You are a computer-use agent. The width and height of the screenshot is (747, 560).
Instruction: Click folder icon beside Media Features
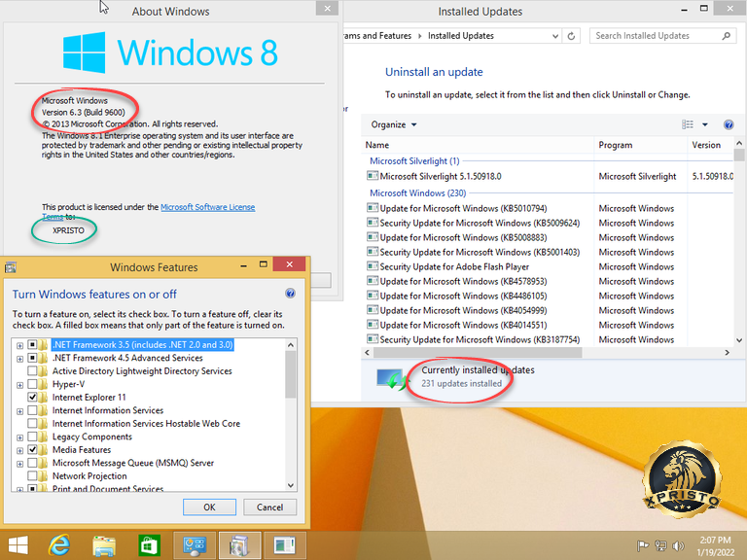coord(44,449)
